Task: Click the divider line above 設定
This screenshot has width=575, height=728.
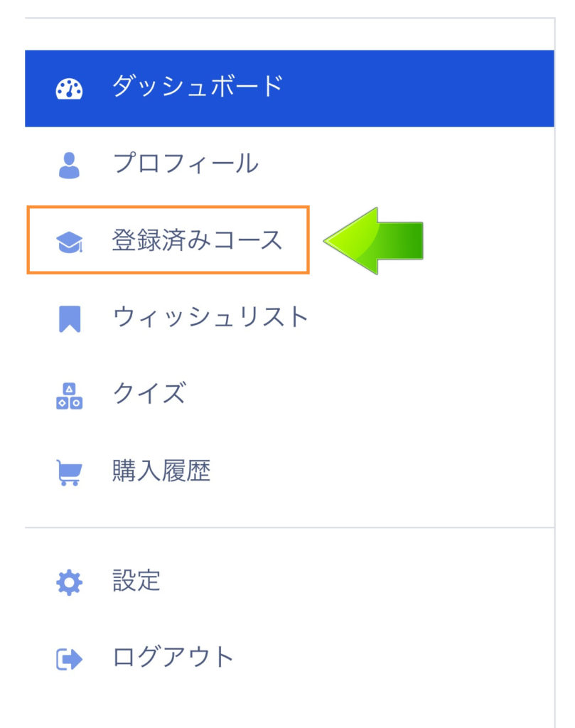Action: click(289, 528)
